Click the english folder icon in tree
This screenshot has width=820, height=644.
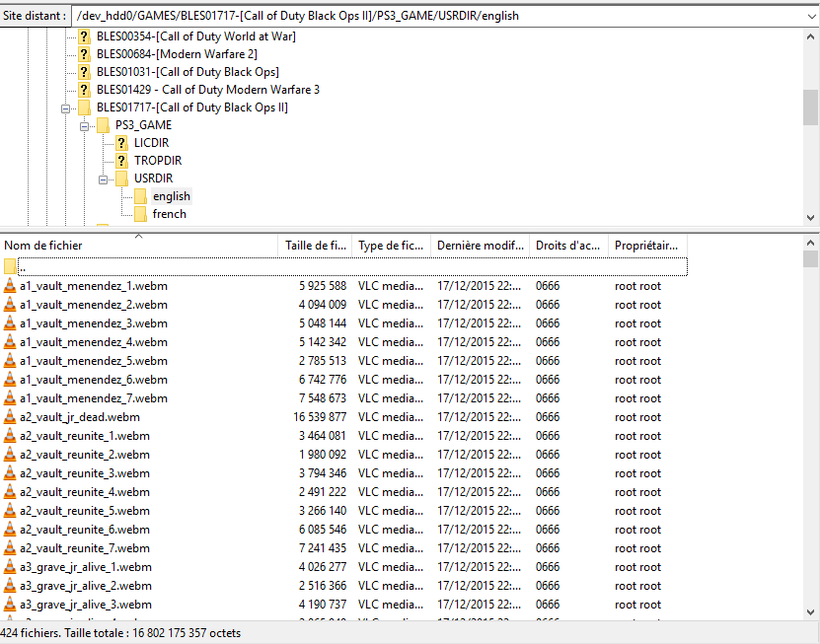[x=141, y=196]
